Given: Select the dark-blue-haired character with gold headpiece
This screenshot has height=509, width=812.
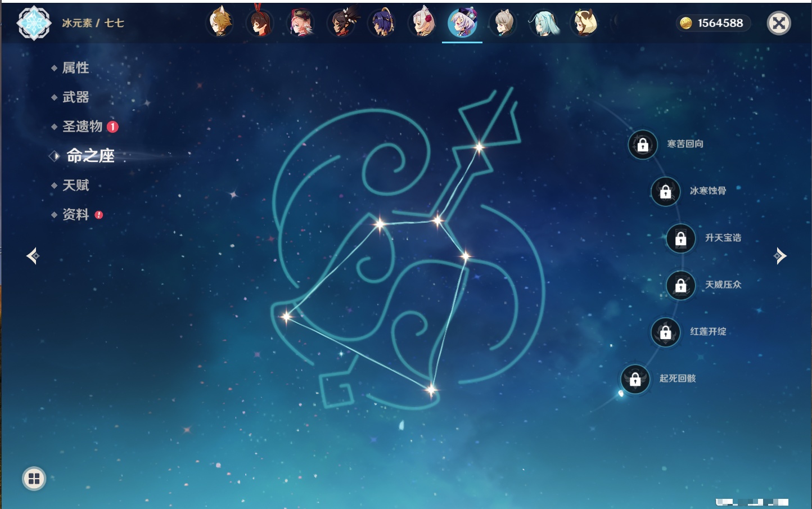Looking at the screenshot, I should click(382, 22).
